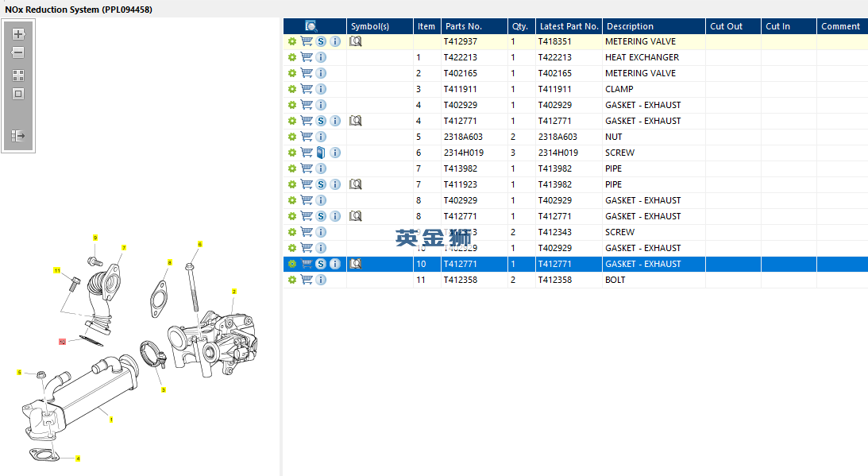Image resolution: width=868 pixels, height=476 pixels.
Task: Select callout 8 on the diagram
Action: pyautogui.click(x=169, y=262)
